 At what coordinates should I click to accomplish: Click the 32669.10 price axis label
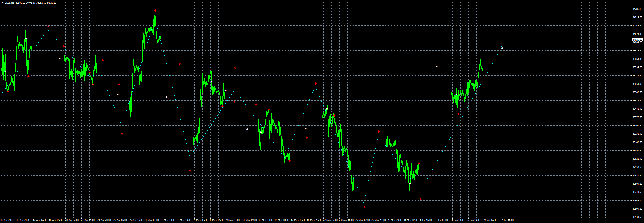[x=637, y=201]
